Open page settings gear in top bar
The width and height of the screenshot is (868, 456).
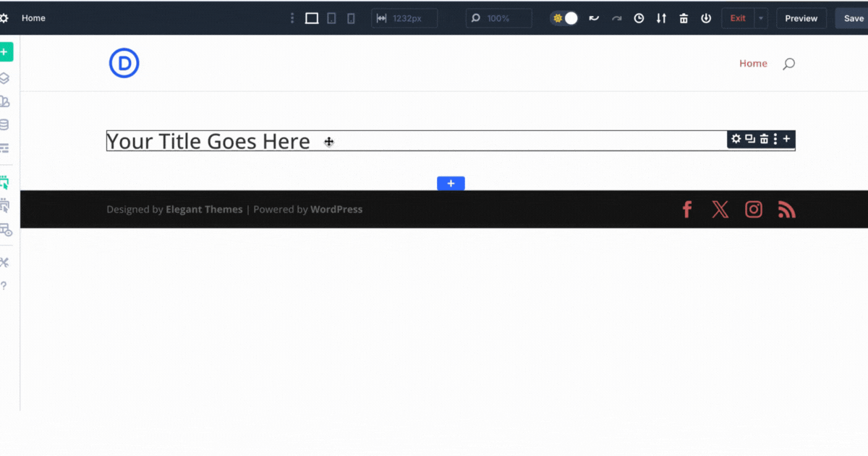coord(4,18)
